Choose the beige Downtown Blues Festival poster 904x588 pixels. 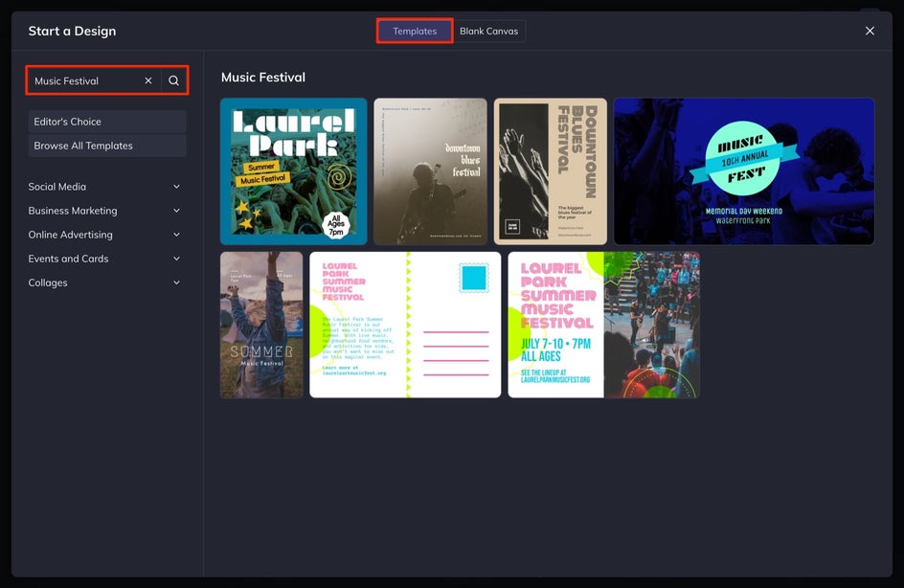[x=551, y=171]
